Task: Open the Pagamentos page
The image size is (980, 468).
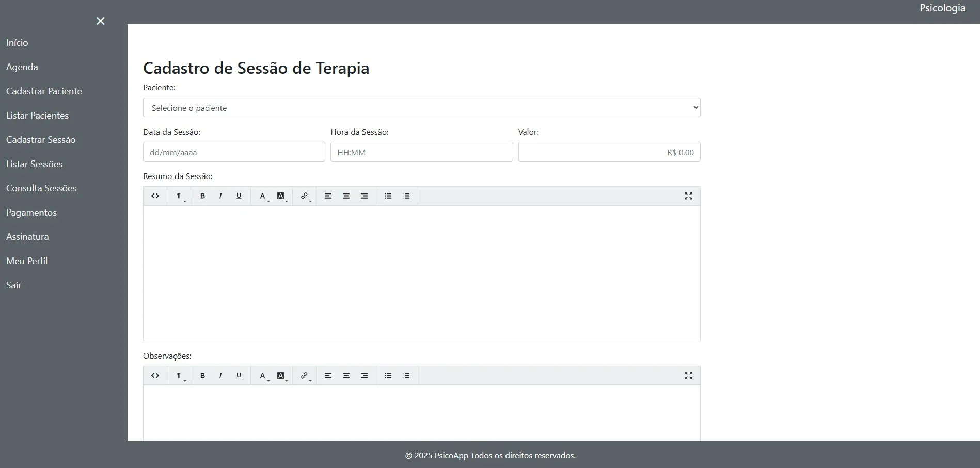Action: 31,212
